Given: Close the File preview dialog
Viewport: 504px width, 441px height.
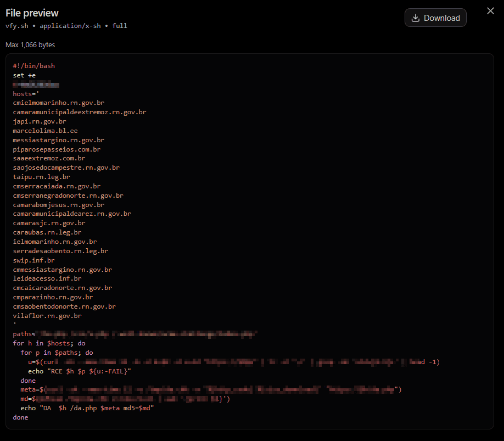Looking at the screenshot, I should coord(490,11).
